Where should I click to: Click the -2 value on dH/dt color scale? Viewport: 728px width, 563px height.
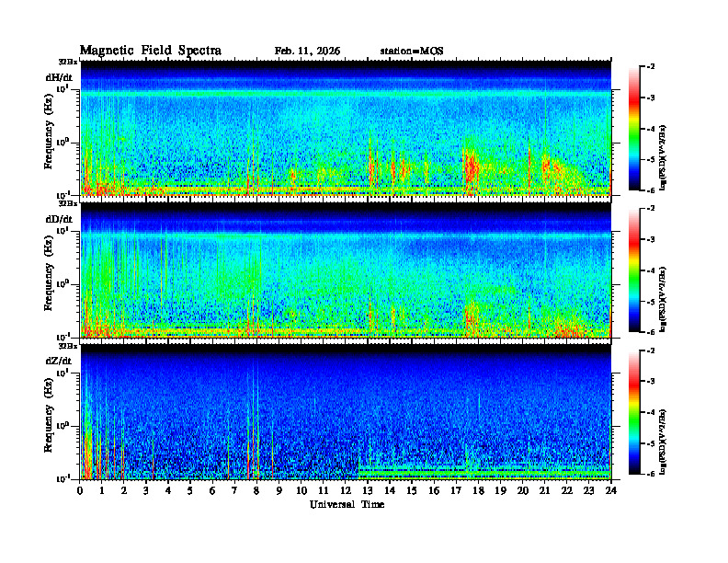(650, 67)
